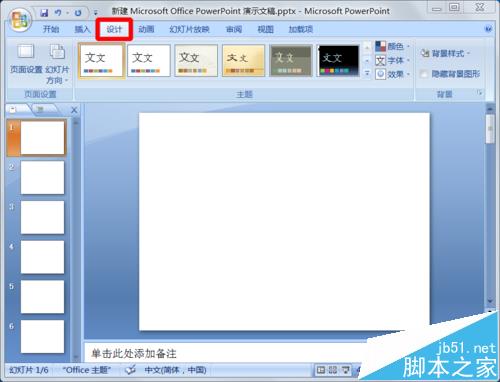Undo the last action
The image size is (500, 382).
coord(59,13)
